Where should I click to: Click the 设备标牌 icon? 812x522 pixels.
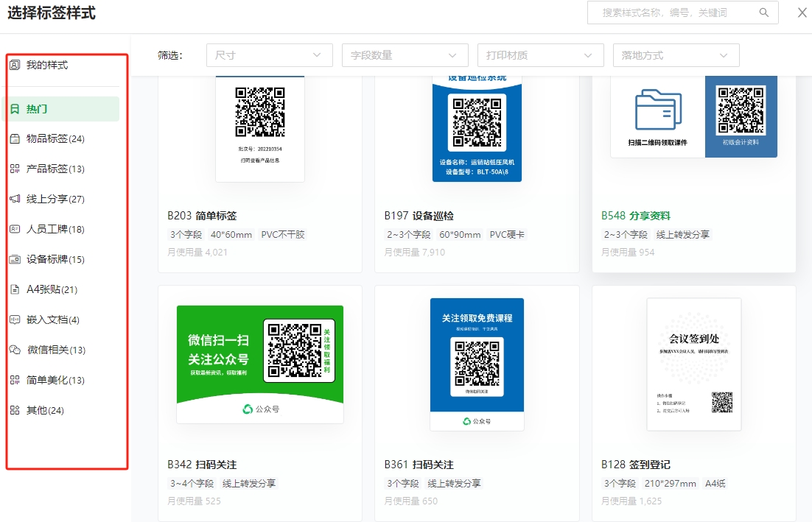click(x=15, y=259)
